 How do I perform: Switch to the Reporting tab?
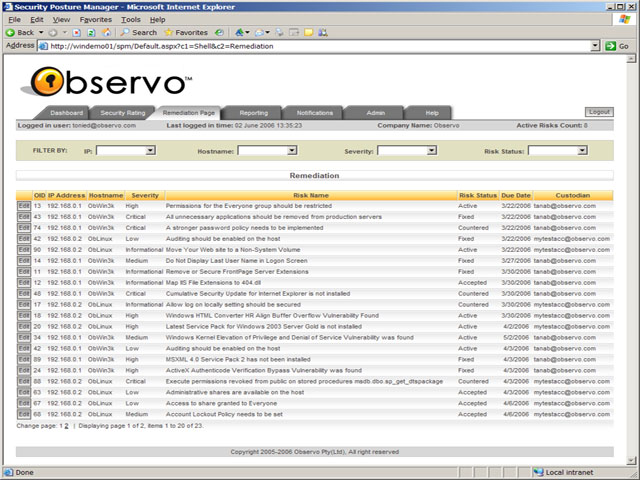point(253,113)
